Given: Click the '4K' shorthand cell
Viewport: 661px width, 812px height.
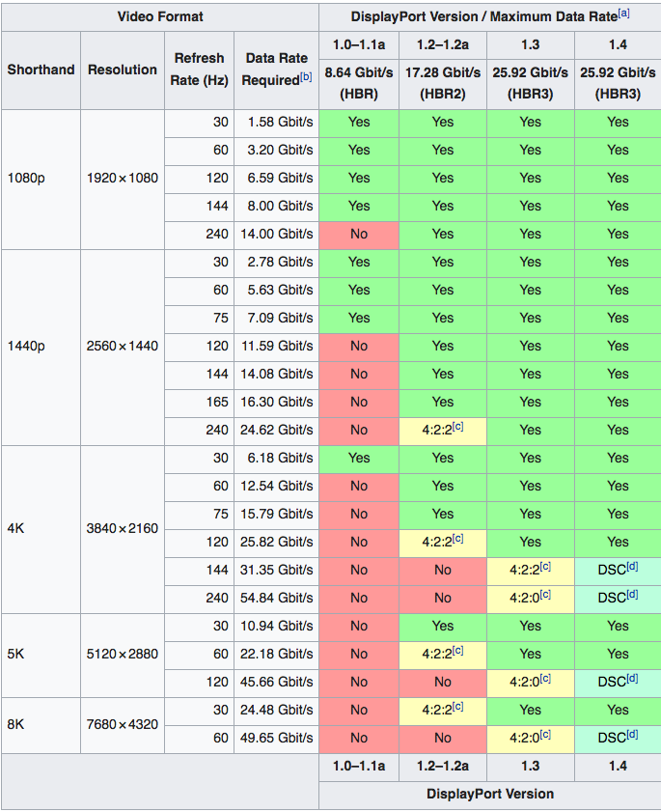Looking at the screenshot, I should (41, 529).
